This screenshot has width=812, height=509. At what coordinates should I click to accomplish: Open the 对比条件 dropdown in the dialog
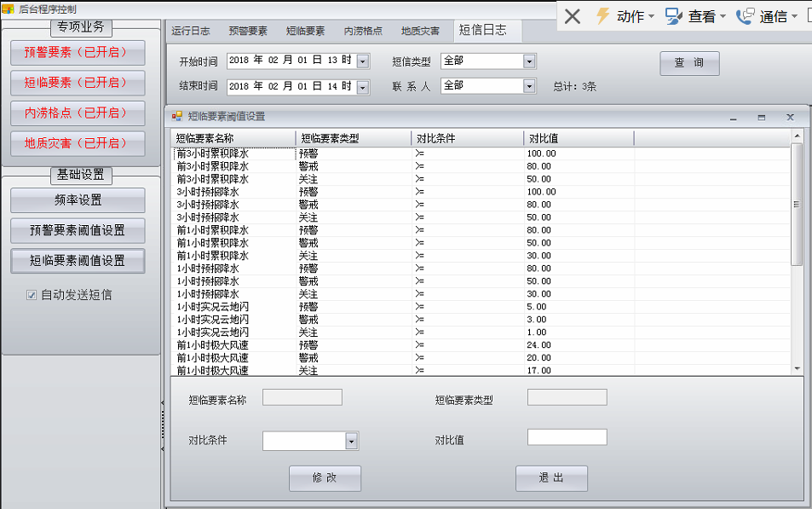(350, 441)
